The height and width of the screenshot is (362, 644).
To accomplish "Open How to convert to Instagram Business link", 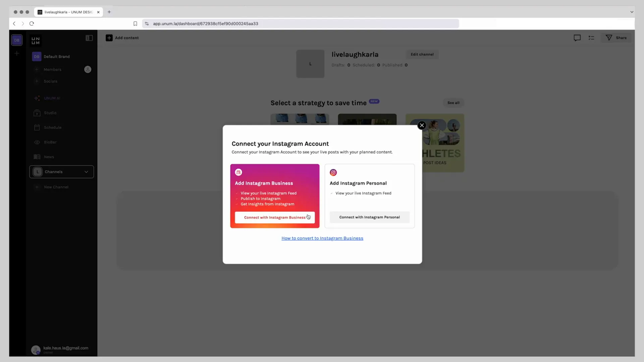I will click(x=322, y=238).
